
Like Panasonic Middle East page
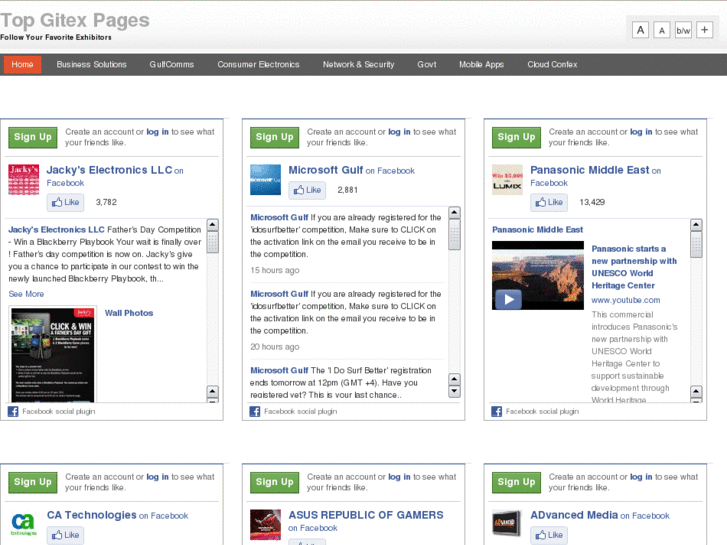(x=549, y=202)
